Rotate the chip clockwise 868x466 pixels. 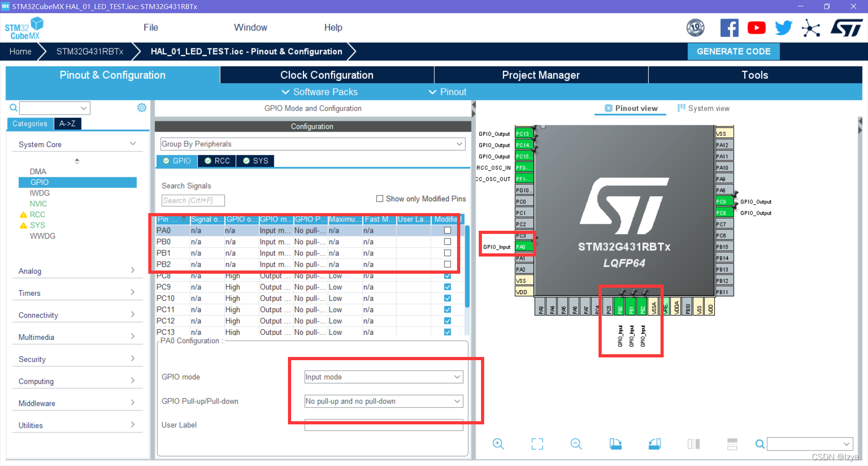tap(615, 444)
